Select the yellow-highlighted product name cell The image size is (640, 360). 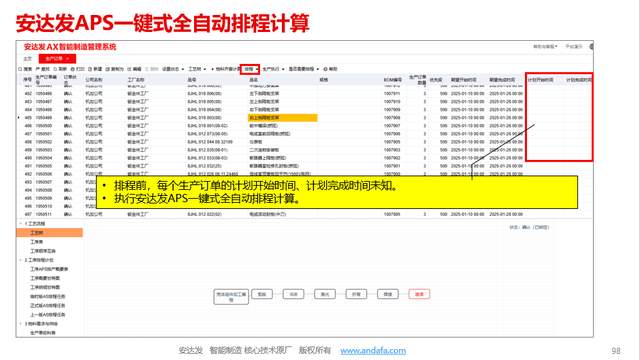point(282,118)
